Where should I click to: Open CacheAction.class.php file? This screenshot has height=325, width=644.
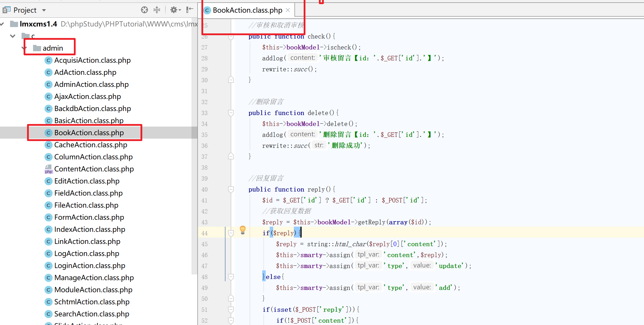pyautogui.click(x=90, y=145)
